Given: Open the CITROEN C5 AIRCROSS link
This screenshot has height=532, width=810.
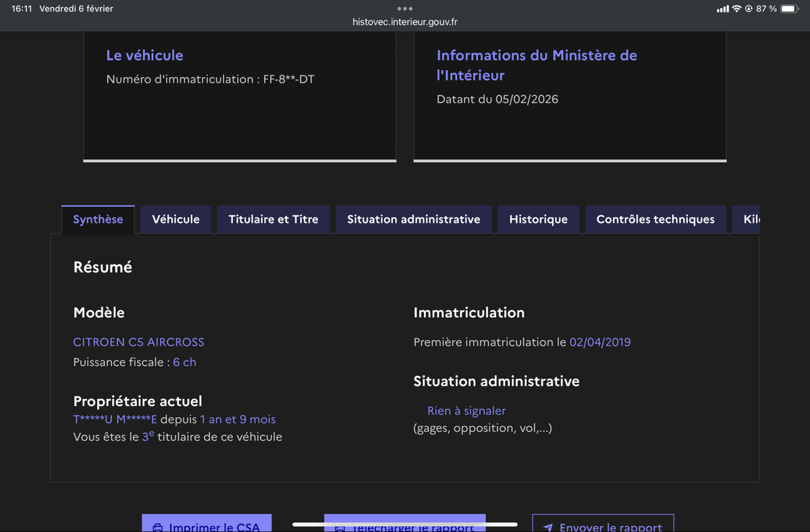Looking at the screenshot, I should point(138,342).
